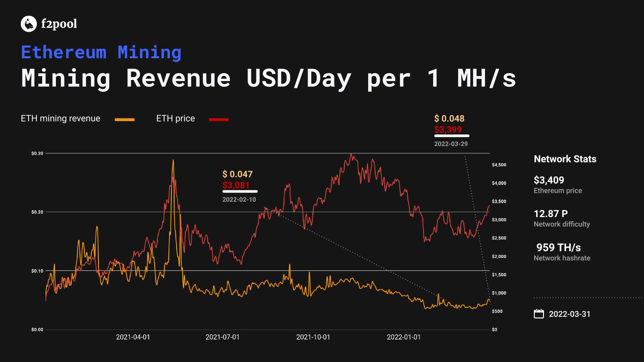The width and height of the screenshot is (644, 362).
Task: Click the $2,500 right axis label
Action: [x=499, y=238]
